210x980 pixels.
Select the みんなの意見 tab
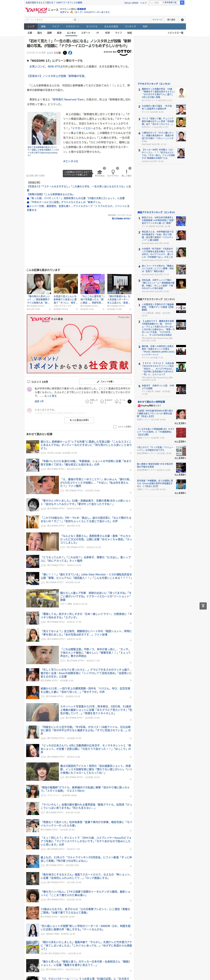coord(111,27)
